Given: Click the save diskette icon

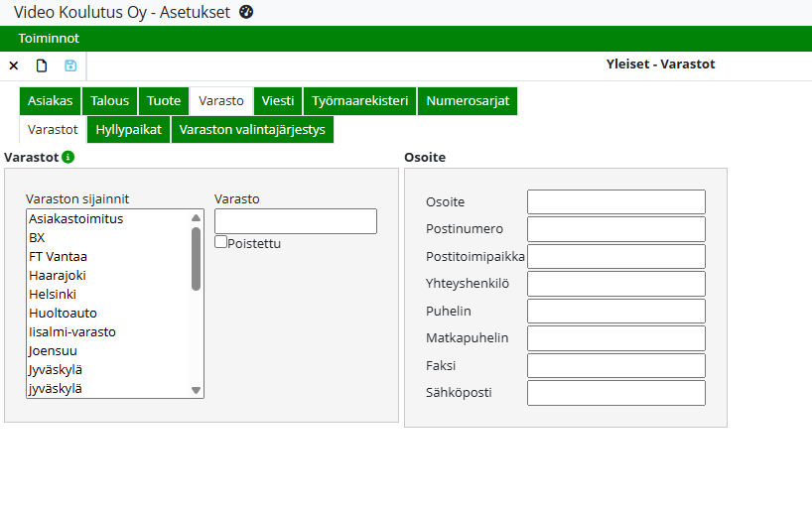Looking at the screenshot, I should (70, 65).
